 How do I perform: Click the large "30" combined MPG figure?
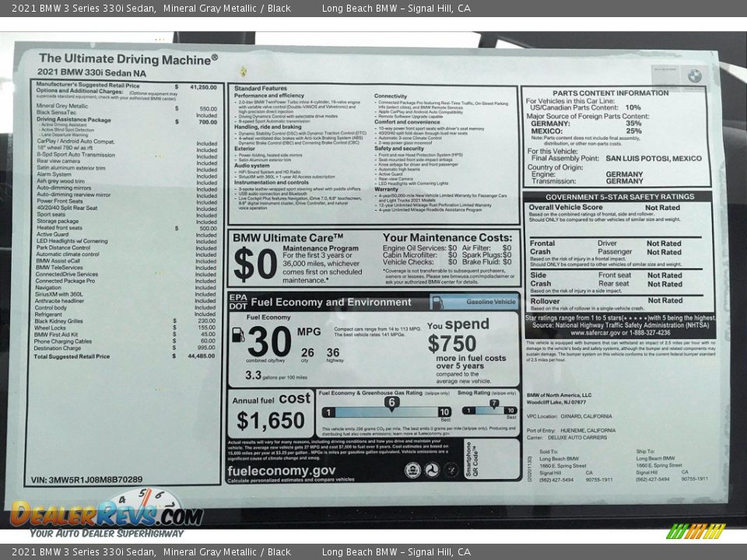point(269,341)
